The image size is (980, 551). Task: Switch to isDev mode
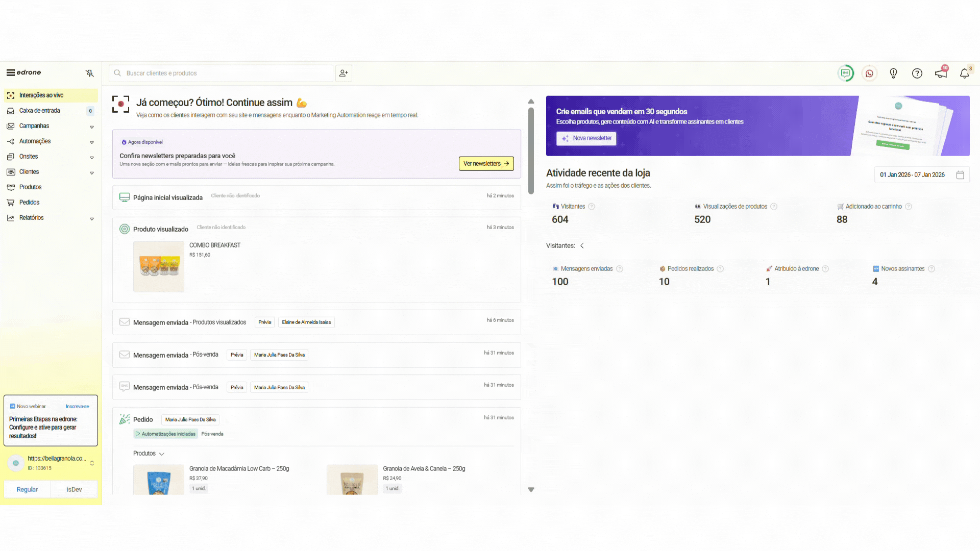[x=74, y=489]
